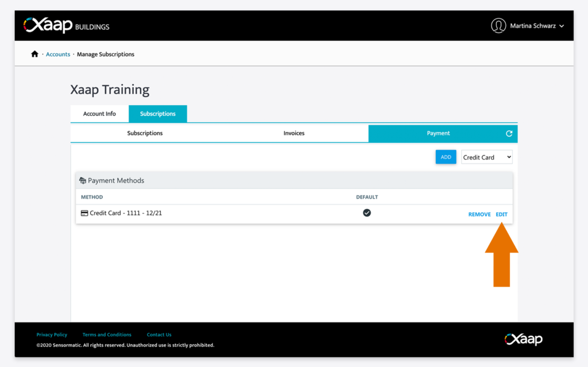The height and width of the screenshot is (367, 588).
Task: Open the Subscriptions sub-tab
Action: (x=145, y=133)
